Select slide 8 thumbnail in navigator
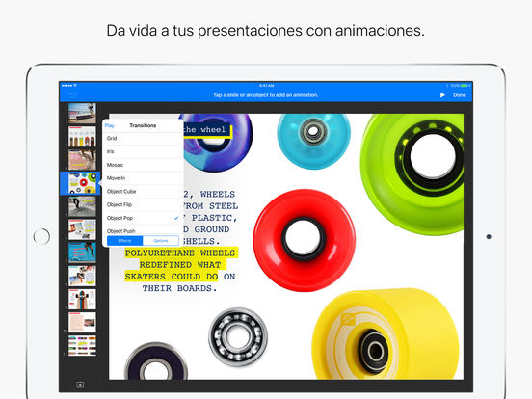 [82, 276]
